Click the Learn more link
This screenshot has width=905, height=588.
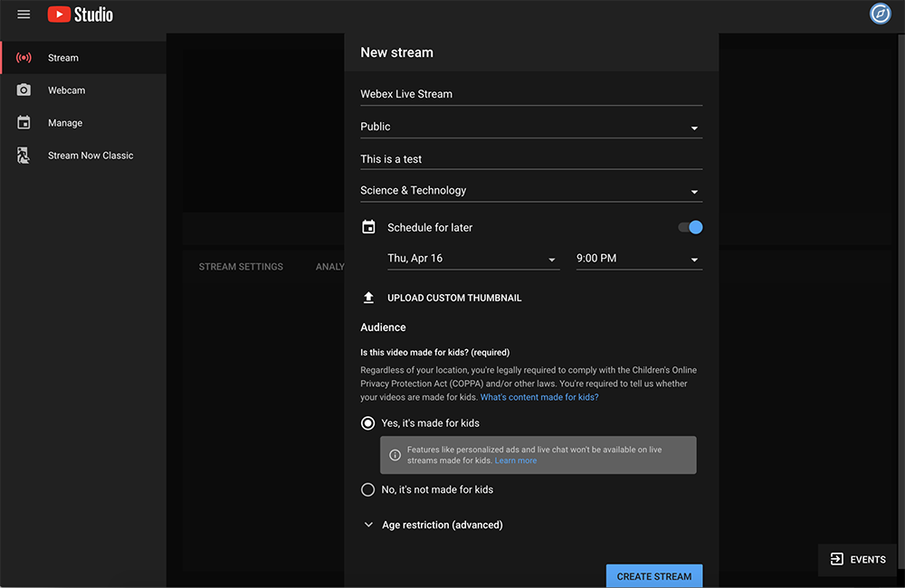click(x=516, y=460)
